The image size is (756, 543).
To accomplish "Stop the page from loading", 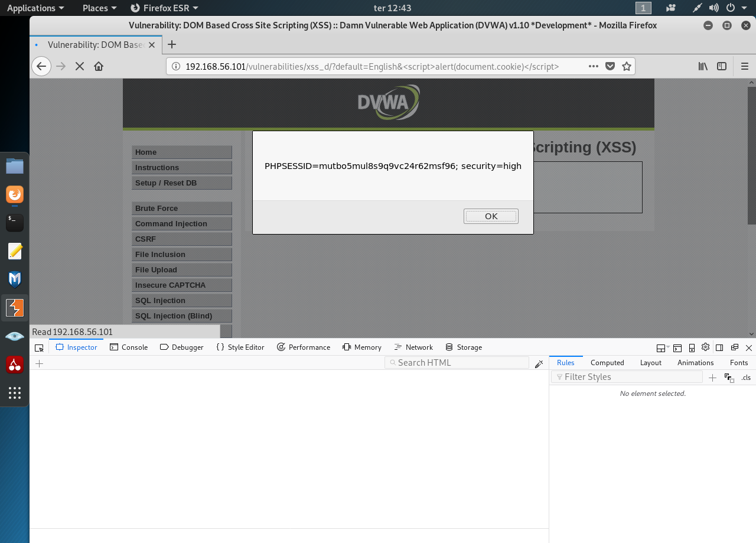I will pyautogui.click(x=80, y=66).
